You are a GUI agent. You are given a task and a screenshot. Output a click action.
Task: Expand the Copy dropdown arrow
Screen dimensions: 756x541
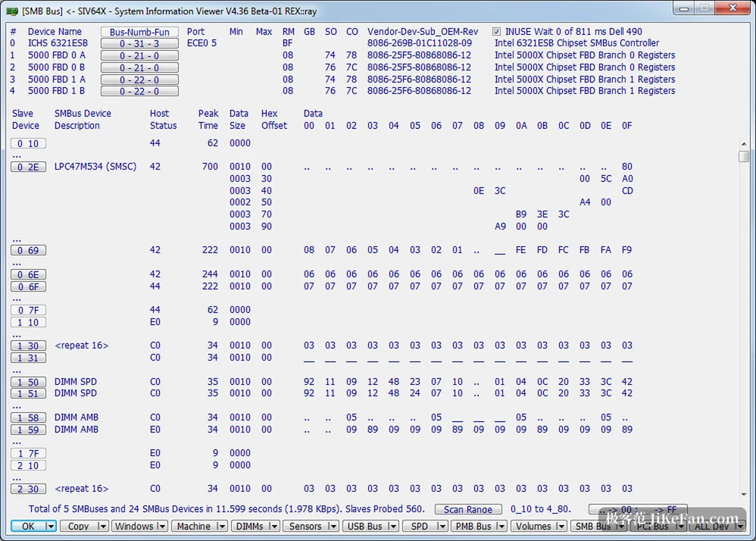[102, 526]
